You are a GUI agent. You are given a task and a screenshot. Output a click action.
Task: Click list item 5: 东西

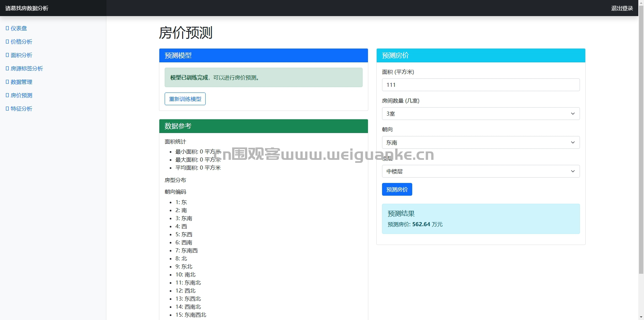(184, 235)
